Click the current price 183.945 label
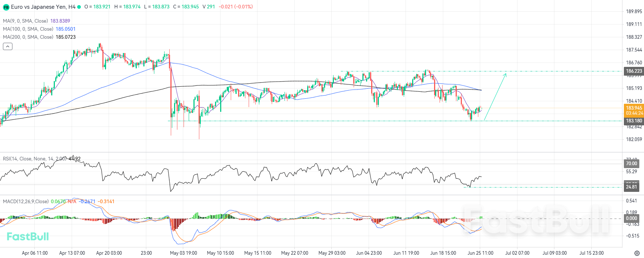 634,108
